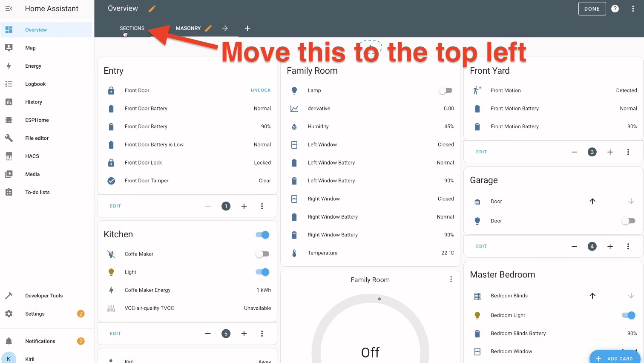Viewport: 644px width, 363px height.
Task: Open Entry card three-dot menu
Action: click(x=262, y=206)
